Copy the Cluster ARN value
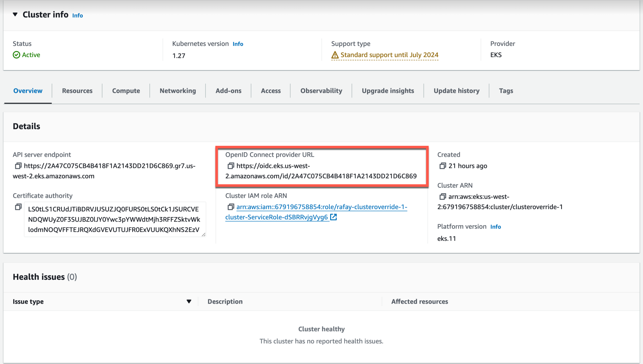Screen dimensions: 643x364 (x=443, y=196)
